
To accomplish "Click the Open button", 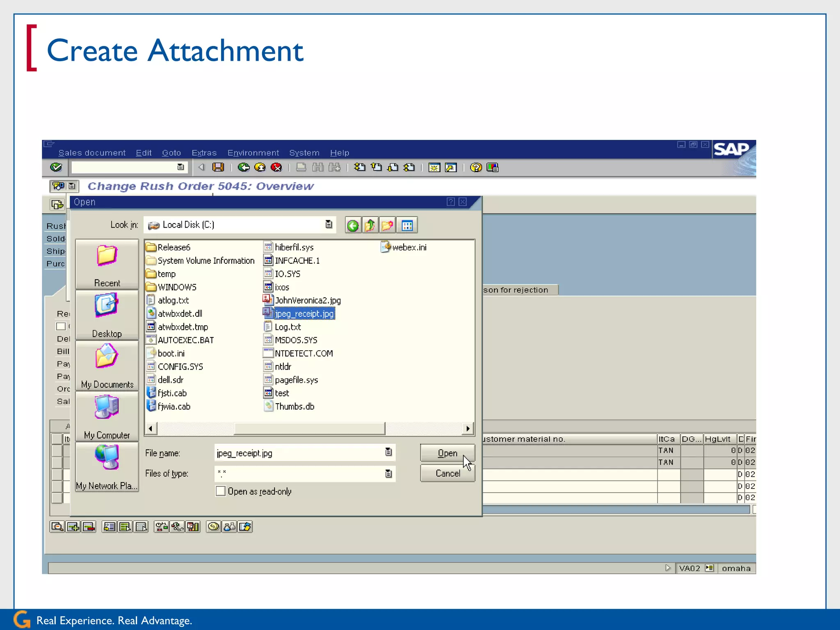I will [x=447, y=453].
